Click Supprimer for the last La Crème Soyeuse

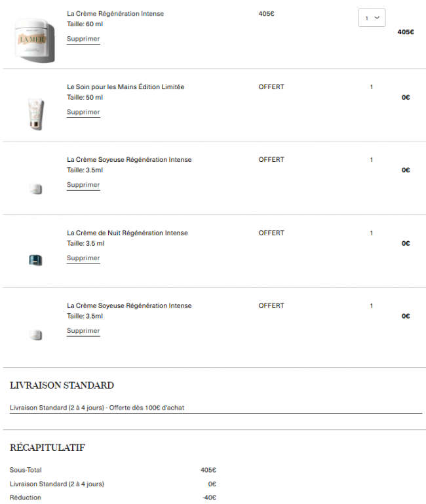(x=83, y=331)
